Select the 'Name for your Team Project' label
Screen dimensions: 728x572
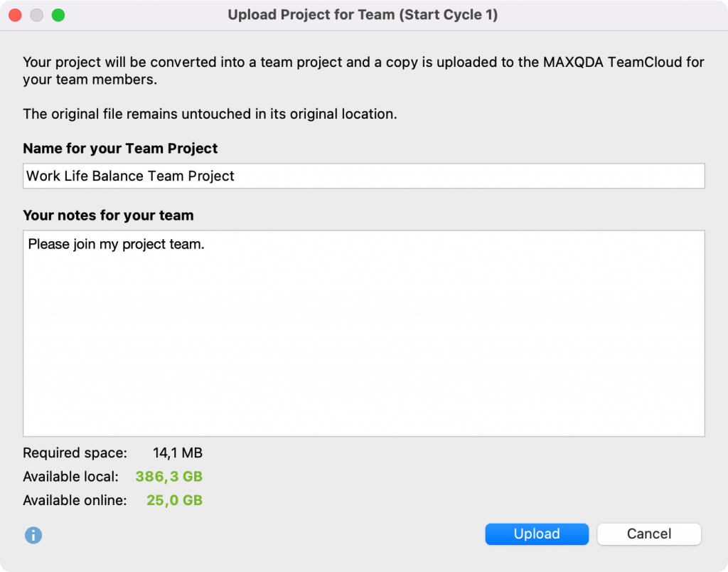click(120, 149)
